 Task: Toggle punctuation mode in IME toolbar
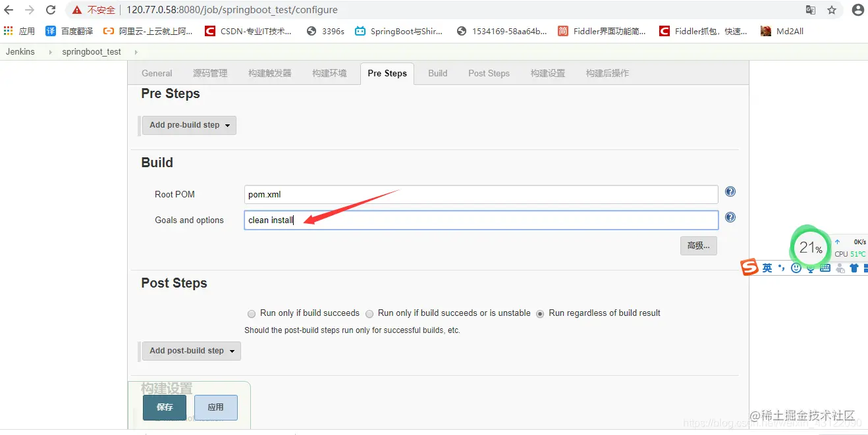click(x=782, y=268)
